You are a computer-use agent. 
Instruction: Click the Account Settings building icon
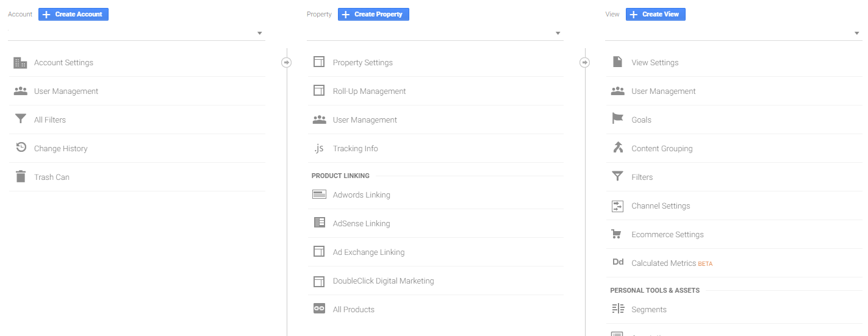(21, 62)
